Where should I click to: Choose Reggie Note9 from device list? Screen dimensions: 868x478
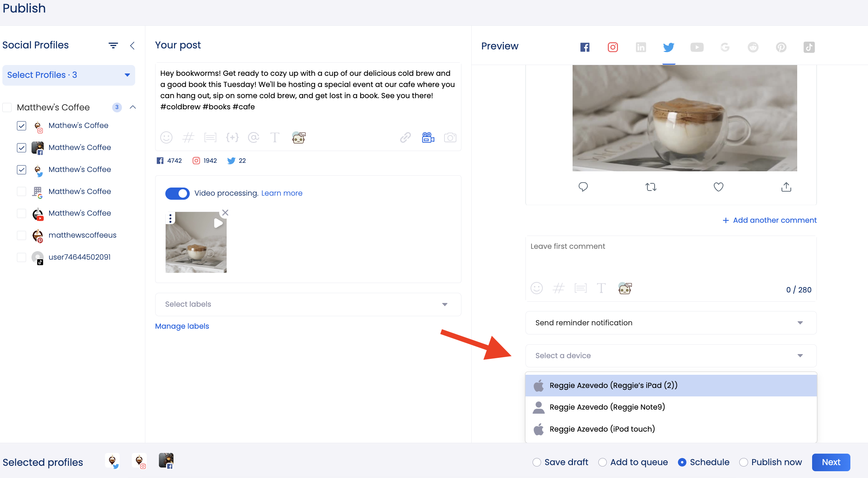pyautogui.click(x=607, y=407)
